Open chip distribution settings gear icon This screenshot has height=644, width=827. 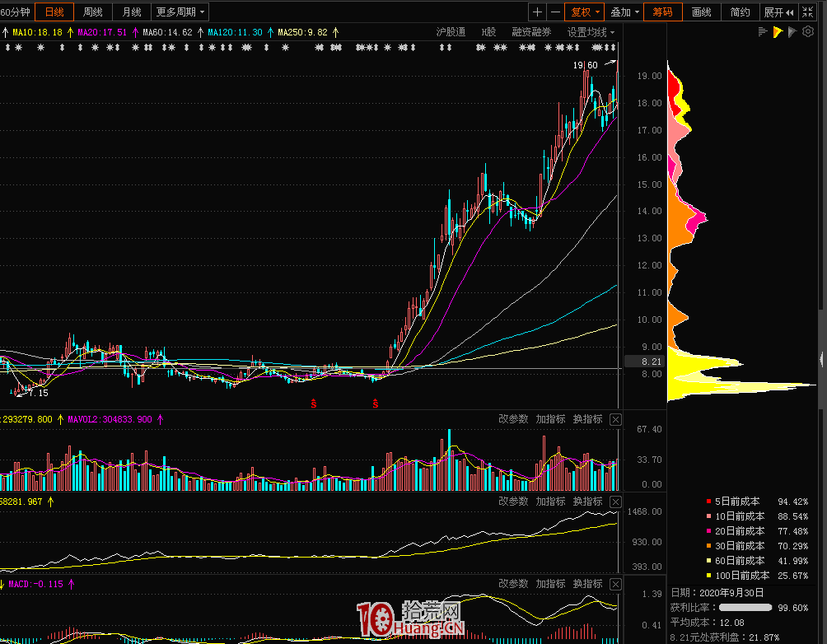click(808, 32)
